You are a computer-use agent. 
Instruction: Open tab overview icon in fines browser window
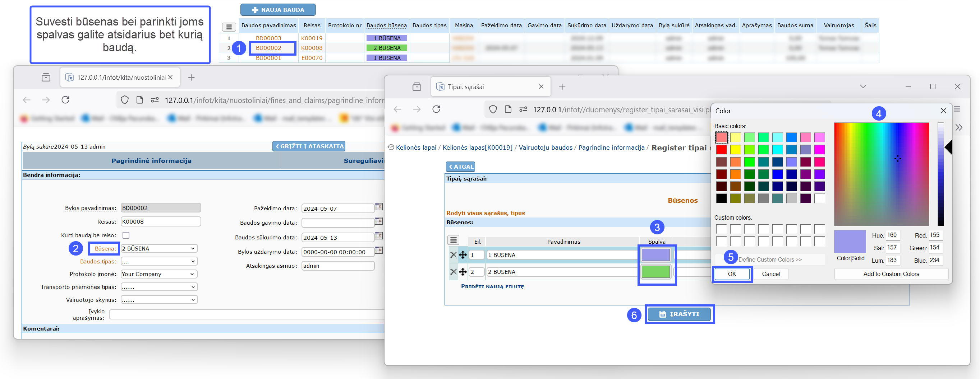coord(46,78)
